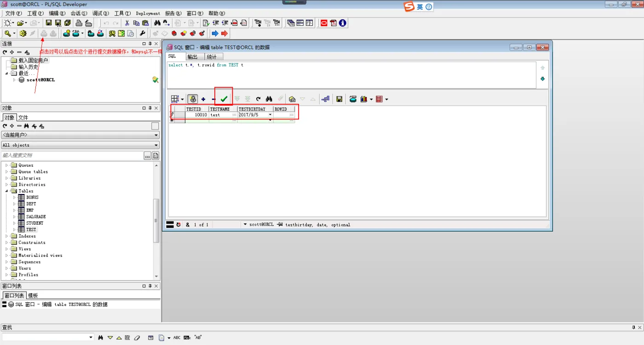Insert a record with the plus icon
This screenshot has width=644, height=345.
(x=203, y=99)
